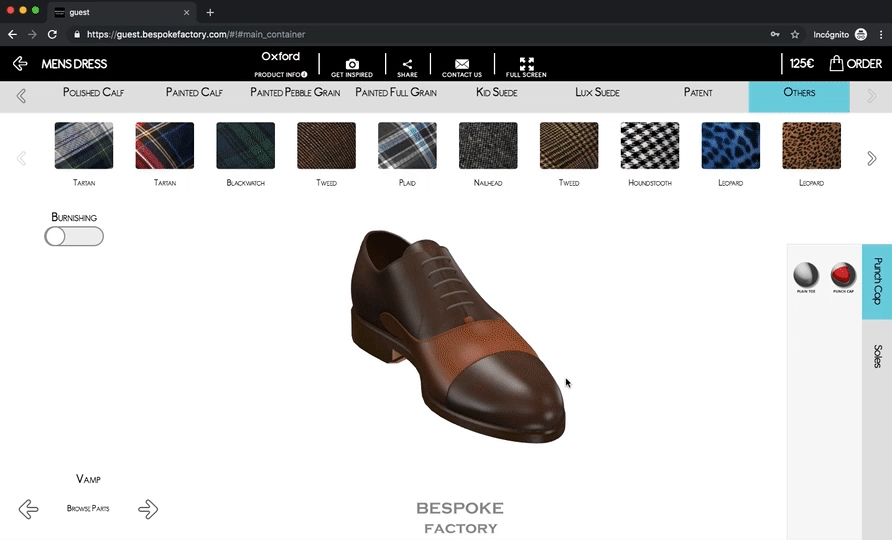Enter Full Screen mode

(526, 64)
